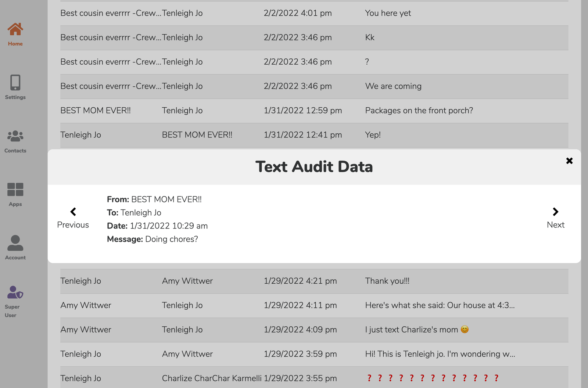This screenshot has height=388, width=588.
Task: Select the red question marks message to Charlize
Action: [432, 378]
